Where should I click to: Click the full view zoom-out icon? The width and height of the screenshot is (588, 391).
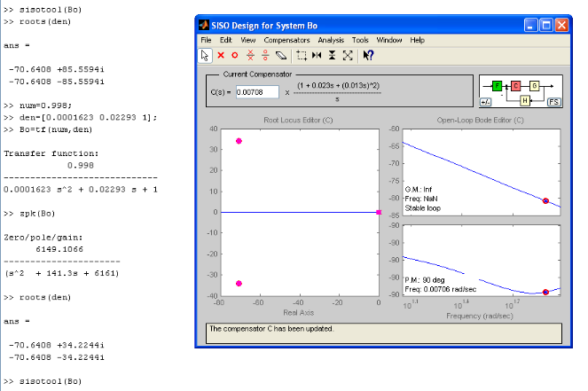click(348, 55)
